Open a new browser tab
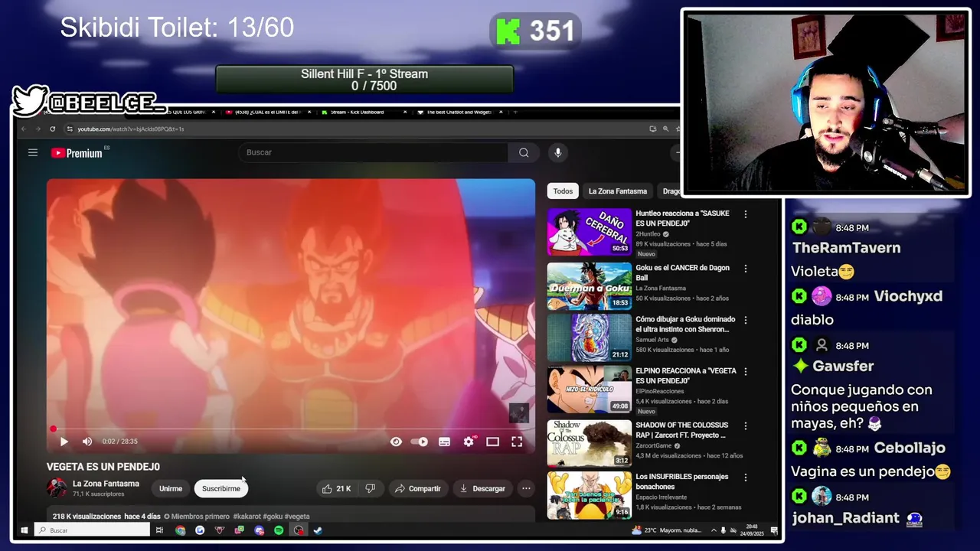This screenshot has height=551, width=980. 516,112
